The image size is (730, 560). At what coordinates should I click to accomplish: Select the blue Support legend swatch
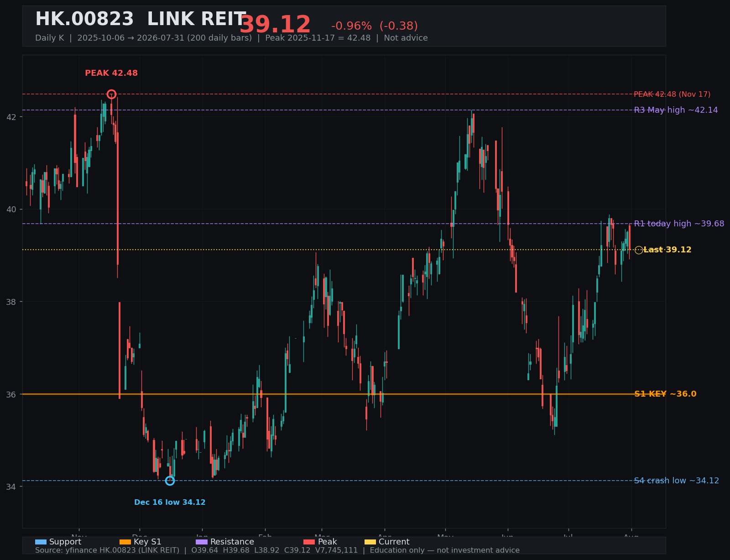(41, 542)
